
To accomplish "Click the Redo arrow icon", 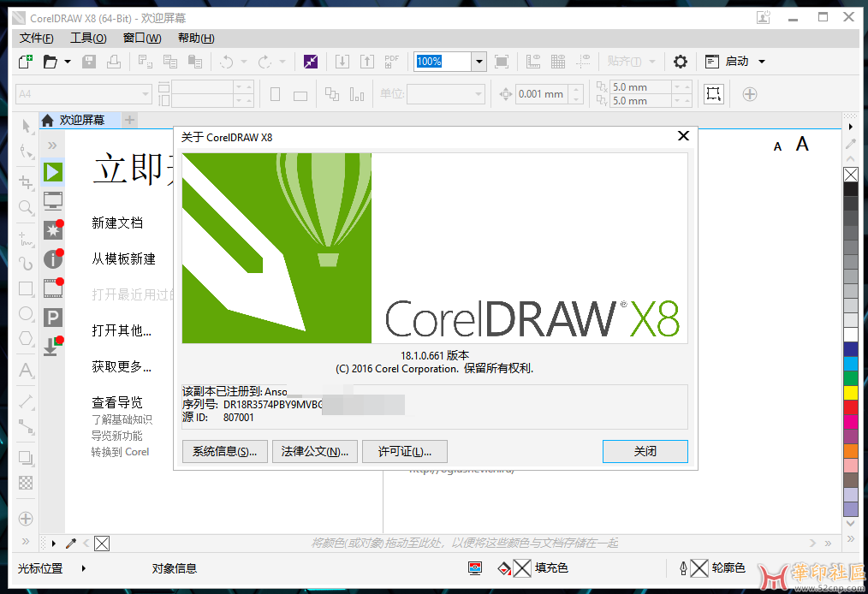I will pos(265,62).
